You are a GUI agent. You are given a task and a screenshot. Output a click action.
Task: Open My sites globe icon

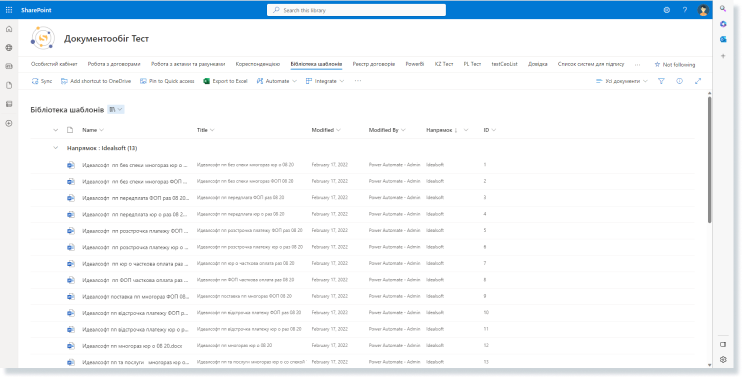9,48
